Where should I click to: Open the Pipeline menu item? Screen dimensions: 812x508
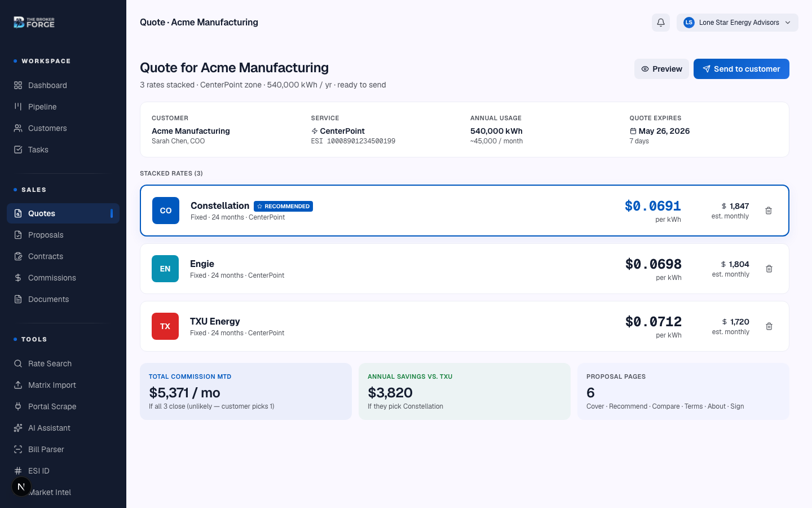[x=63, y=107]
